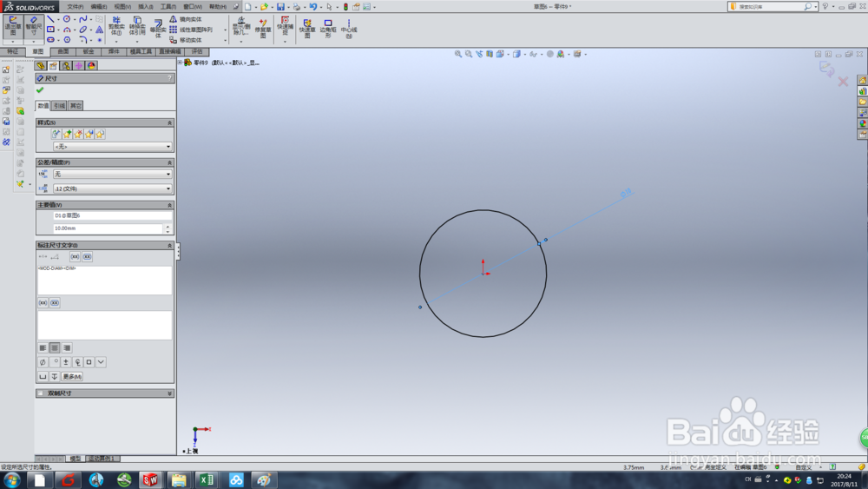
Task: Click the Rebuild traffic-light icon
Action: [x=345, y=7]
